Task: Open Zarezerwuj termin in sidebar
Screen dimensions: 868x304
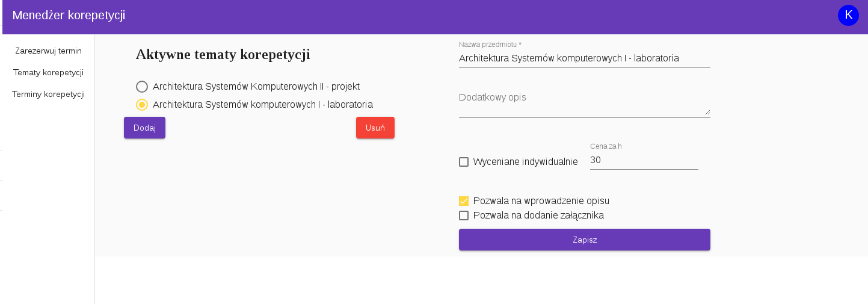Action: coord(48,51)
